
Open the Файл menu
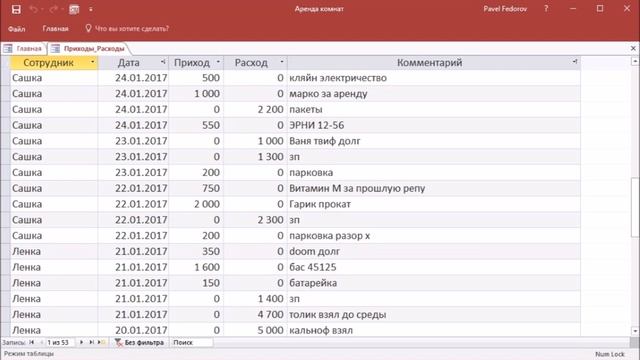(x=16, y=29)
